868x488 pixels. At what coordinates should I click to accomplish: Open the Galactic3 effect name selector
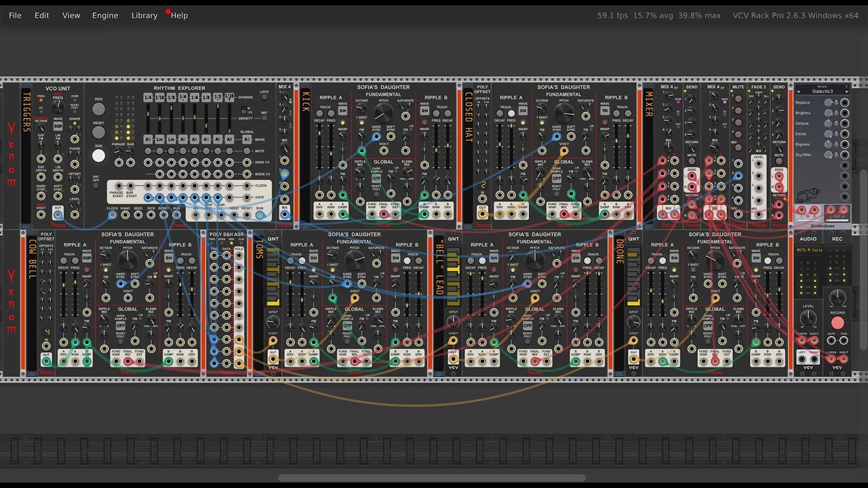pos(823,90)
